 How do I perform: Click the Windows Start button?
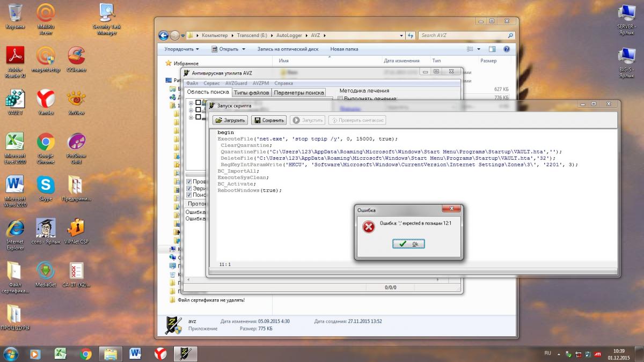11,354
